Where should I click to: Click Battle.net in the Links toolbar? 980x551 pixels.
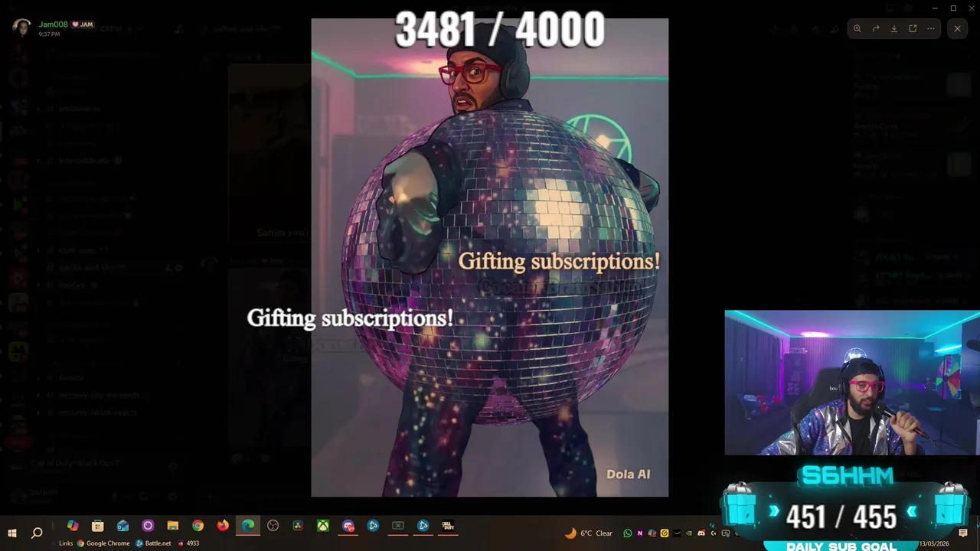tap(154, 543)
